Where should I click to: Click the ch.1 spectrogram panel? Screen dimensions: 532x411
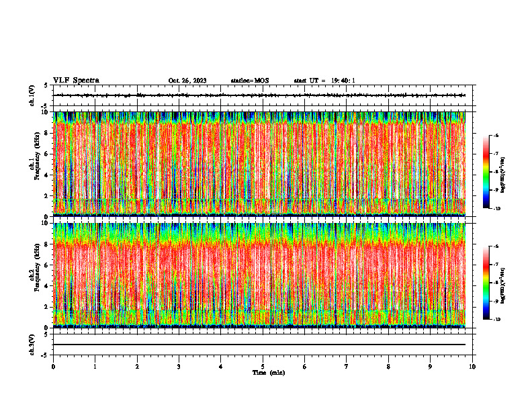click(x=259, y=164)
